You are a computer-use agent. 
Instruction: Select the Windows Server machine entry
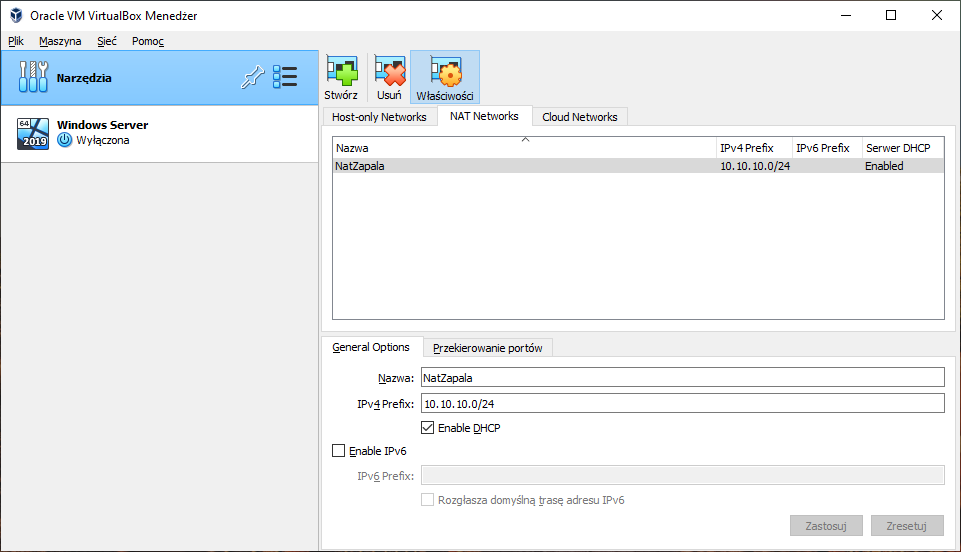click(159, 133)
